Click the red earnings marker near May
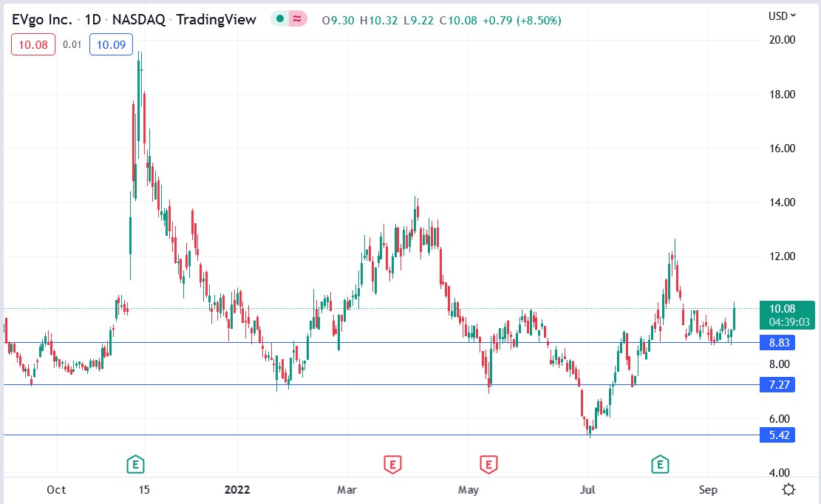Image resolution: width=821 pixels, height=504 pixels. (488, 464)
